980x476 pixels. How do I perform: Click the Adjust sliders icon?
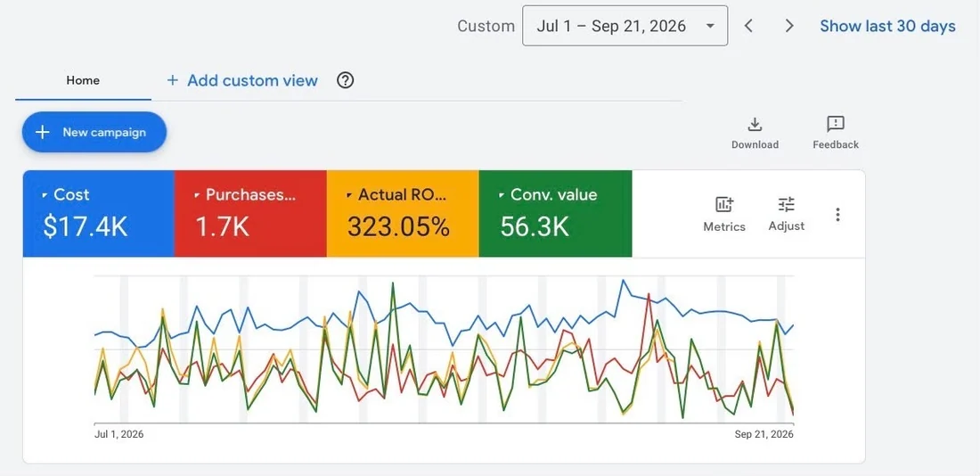coord(787,204)
